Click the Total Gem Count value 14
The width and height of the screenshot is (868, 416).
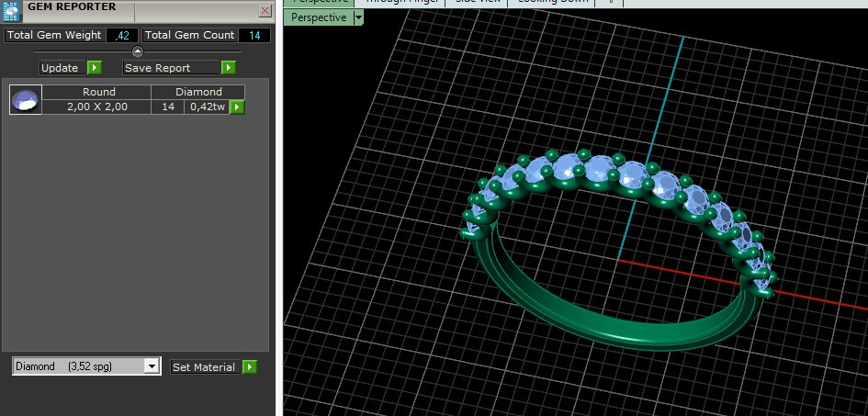tap(254, 36)
